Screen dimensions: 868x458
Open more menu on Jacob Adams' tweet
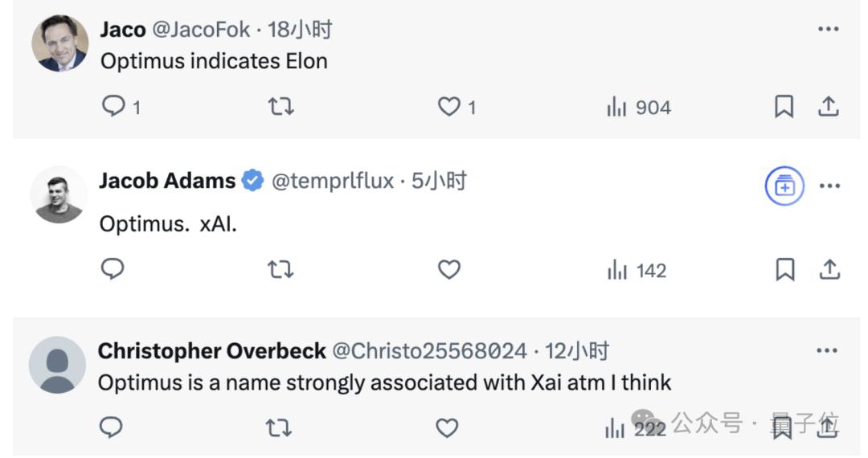(x=829, y=186)
